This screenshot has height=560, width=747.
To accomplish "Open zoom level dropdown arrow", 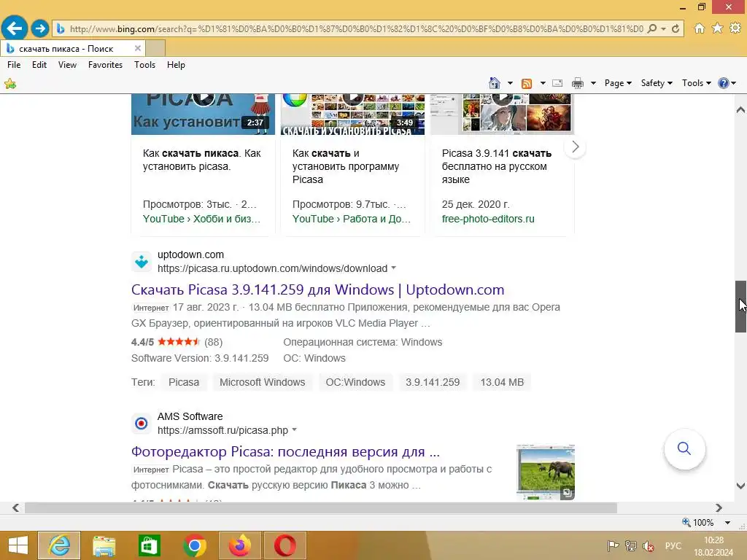I will pos(727,522).
